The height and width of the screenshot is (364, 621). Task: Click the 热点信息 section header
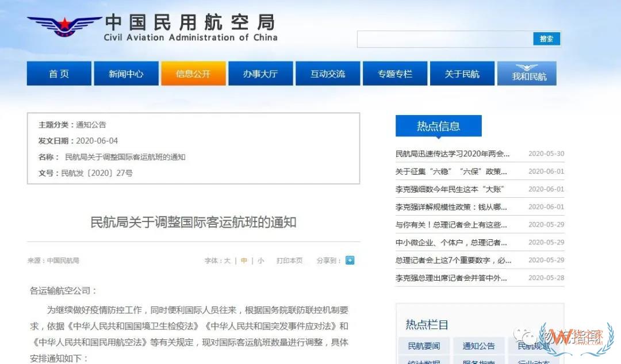click(438, 126)
